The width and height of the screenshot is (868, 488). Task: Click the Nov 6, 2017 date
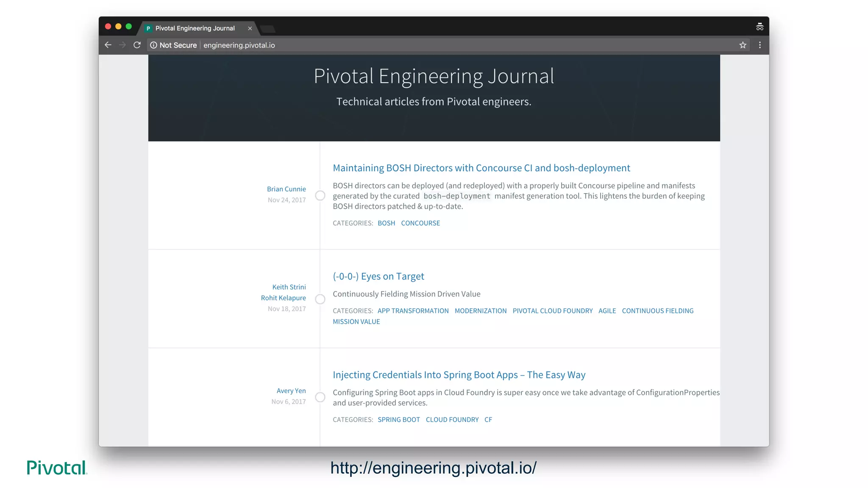point(289,402)
